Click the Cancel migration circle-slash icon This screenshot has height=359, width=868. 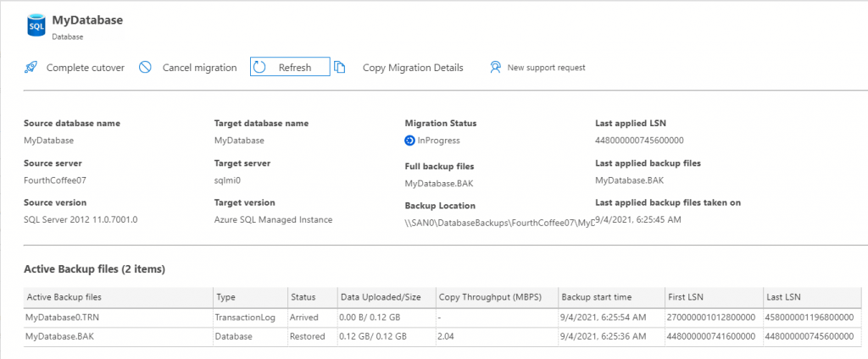coord(146,68)
